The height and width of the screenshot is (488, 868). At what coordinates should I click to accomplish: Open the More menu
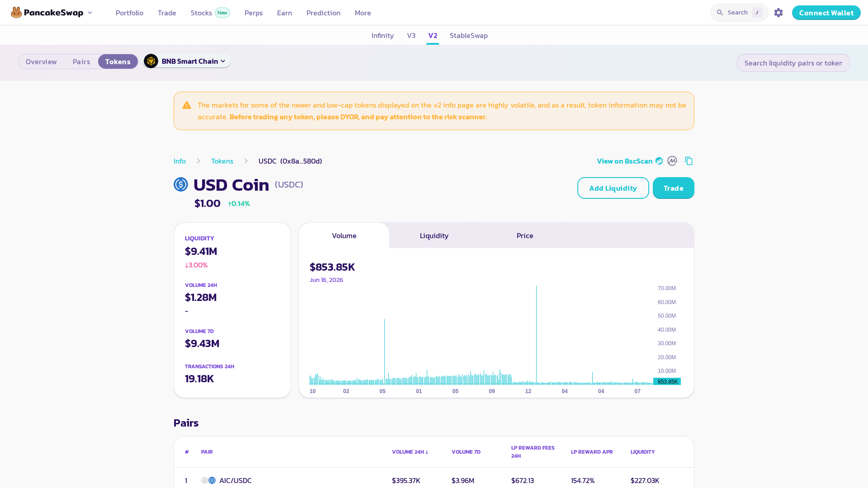pyautogui.click(x=363, y=13)
